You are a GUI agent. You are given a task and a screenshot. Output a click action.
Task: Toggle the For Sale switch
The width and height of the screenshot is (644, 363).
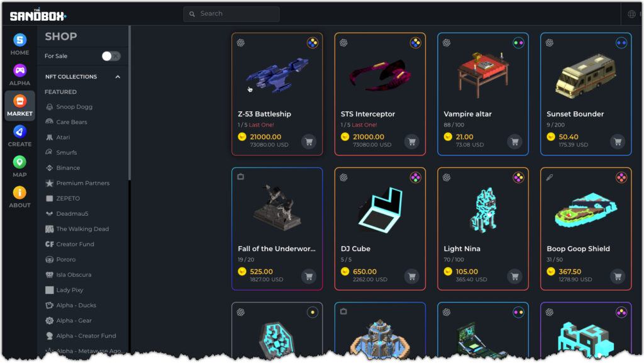point(111,56)
